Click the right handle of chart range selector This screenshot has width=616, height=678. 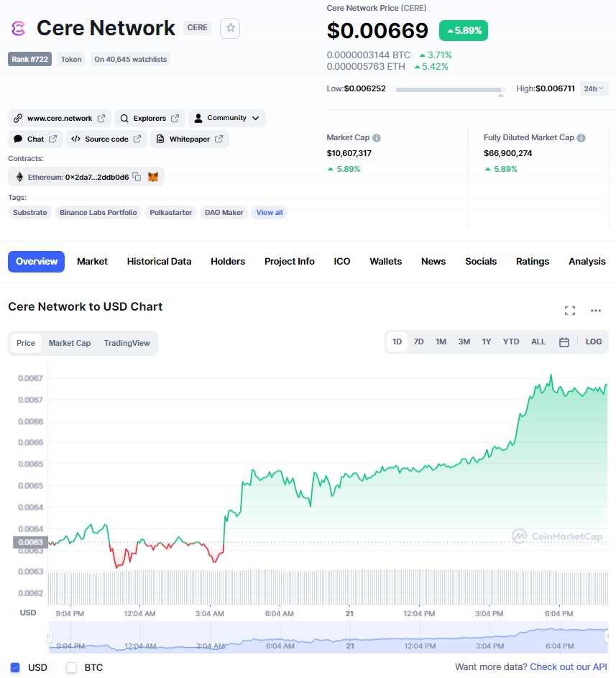pos(607,636)
